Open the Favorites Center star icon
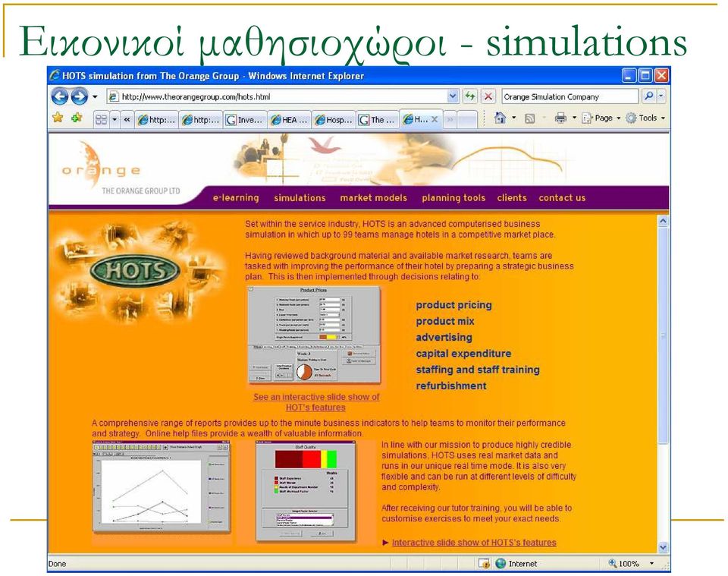The height and width of the screenshot is (576, 728). tap(58, 118)
